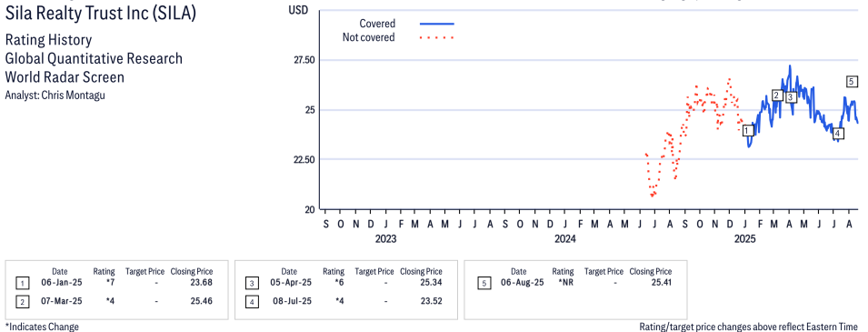The width and height of the screenshot is (868, 332).
Task: Click box icon 3 in ratings table
Action: coord(252,283)
